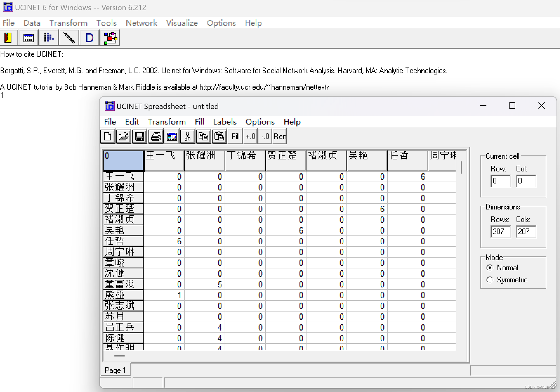Open the spreadsheet File menu
The width and height of the screenshot is (560, 392).
point(110,122)
